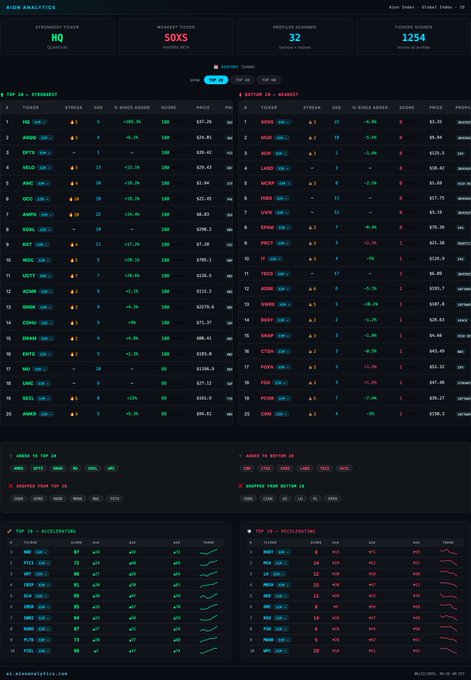Image resolution: width=471 pixels, height=680 pixels.
Task: Sort strongest table by % Since Added column
Action: click(x=132, y=108)
